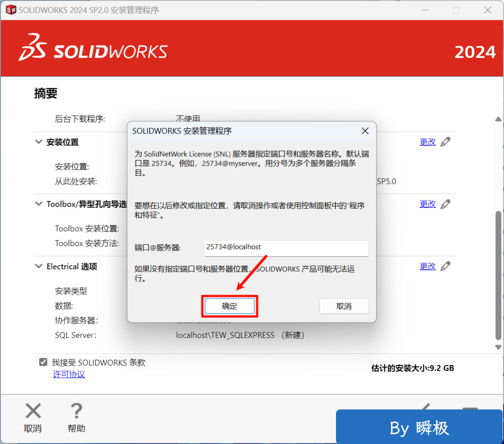
Task: Click the SW app icon in title bar
Action: coord(10,10)
